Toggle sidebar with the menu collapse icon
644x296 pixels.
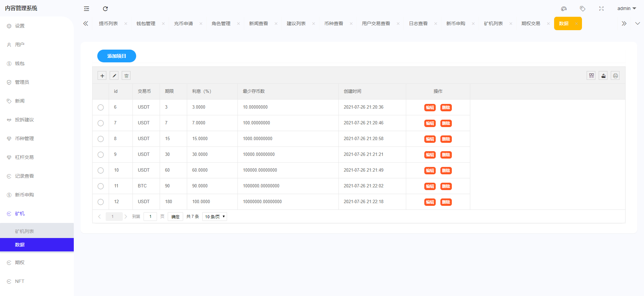tap(87, 9)
